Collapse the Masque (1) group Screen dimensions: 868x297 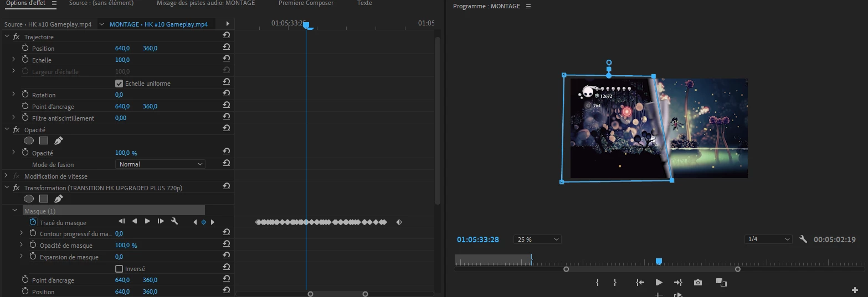pyautogui.click(x=14, y=211)
